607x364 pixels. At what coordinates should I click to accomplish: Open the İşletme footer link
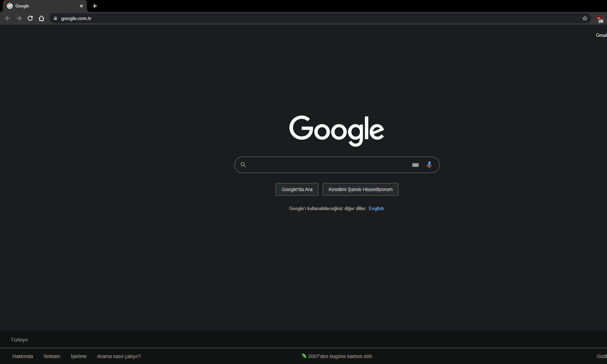(x=79, y=356)
